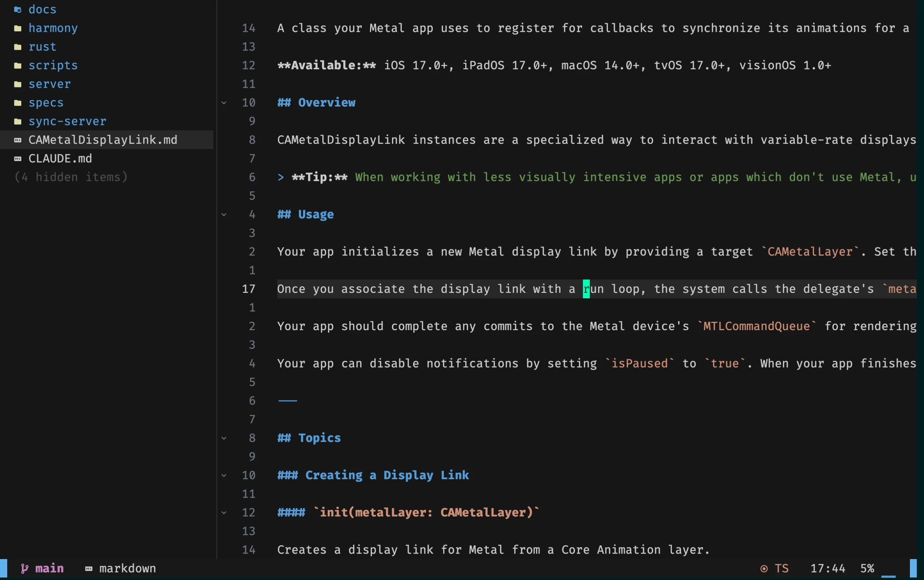Click the scripts folder icon
The width and height of the screenshot is (924, 580).
click(x=18, y=66)
